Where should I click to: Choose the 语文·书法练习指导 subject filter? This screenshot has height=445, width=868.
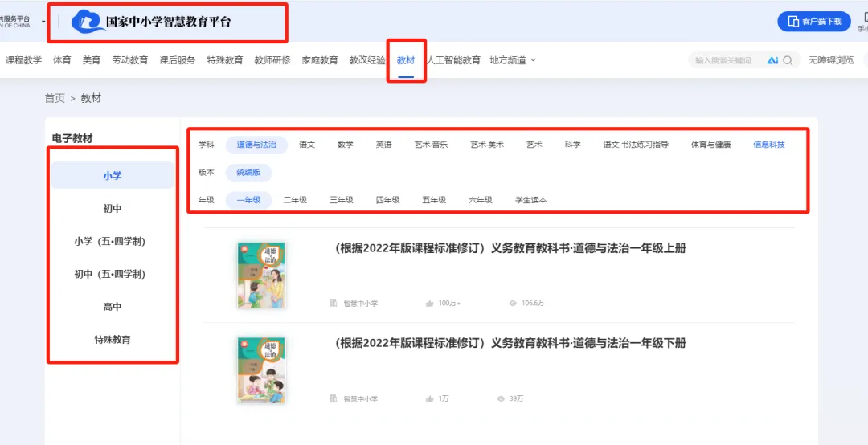click(636, 145)
